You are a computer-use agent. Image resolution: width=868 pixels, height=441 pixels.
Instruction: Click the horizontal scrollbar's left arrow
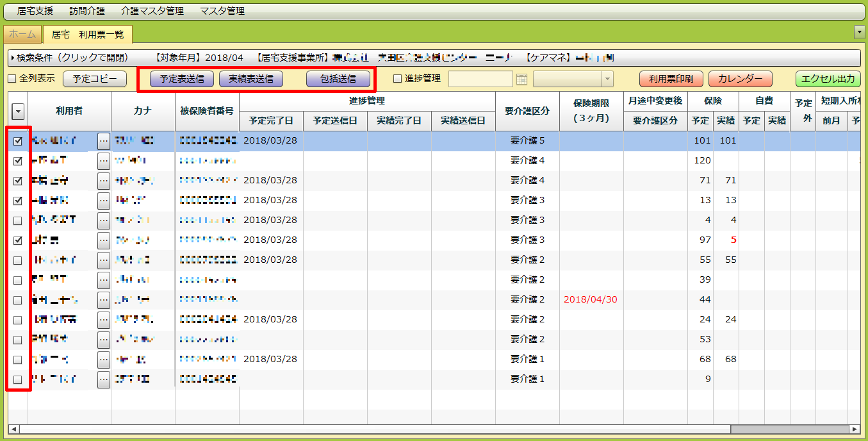13,429
